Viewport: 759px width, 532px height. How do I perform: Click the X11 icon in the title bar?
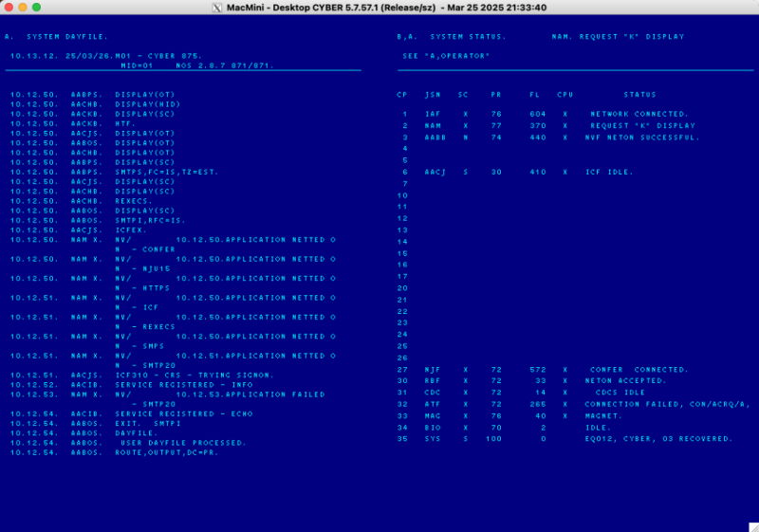[217, 8]
